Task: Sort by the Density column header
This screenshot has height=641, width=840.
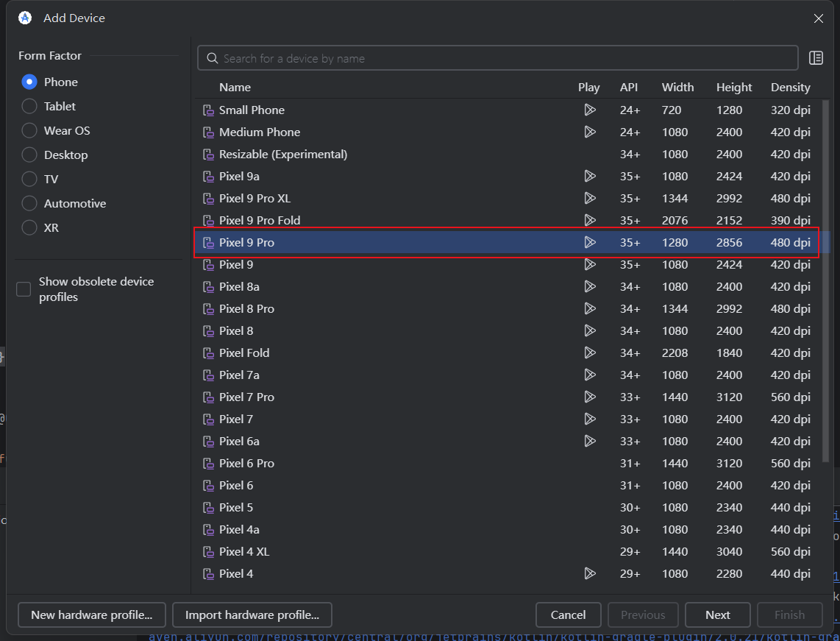Action: (x=790, y=87)
